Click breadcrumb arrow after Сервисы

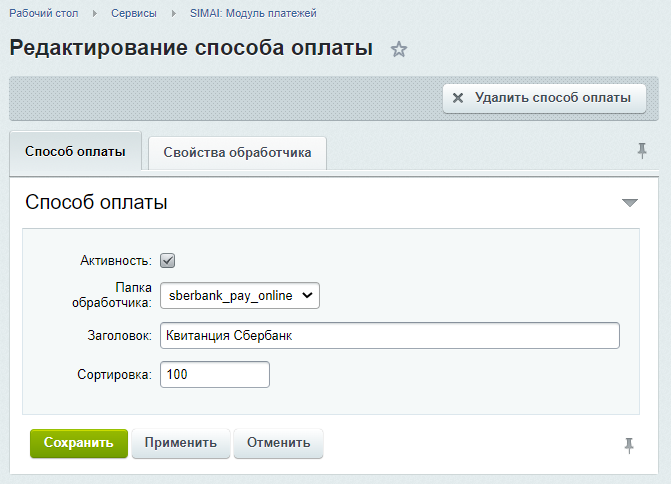click(x=173, y=14)
